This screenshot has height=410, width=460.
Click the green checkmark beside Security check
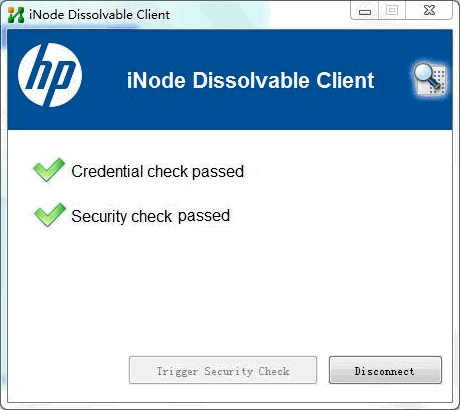click(x=50, y=215)
